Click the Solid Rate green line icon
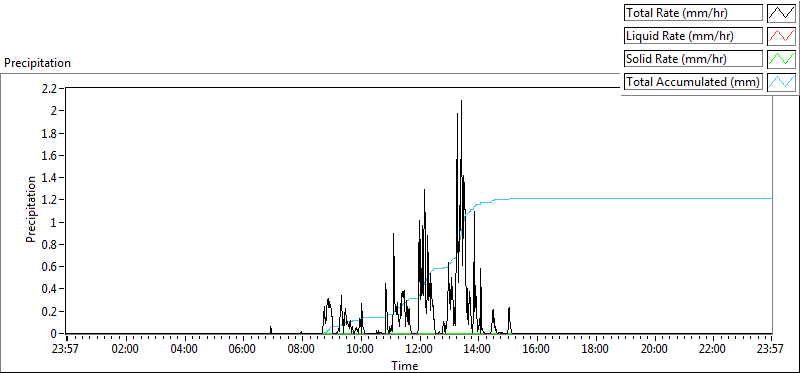The width and height of the screenshot is (800, 373). pos(781,59)
